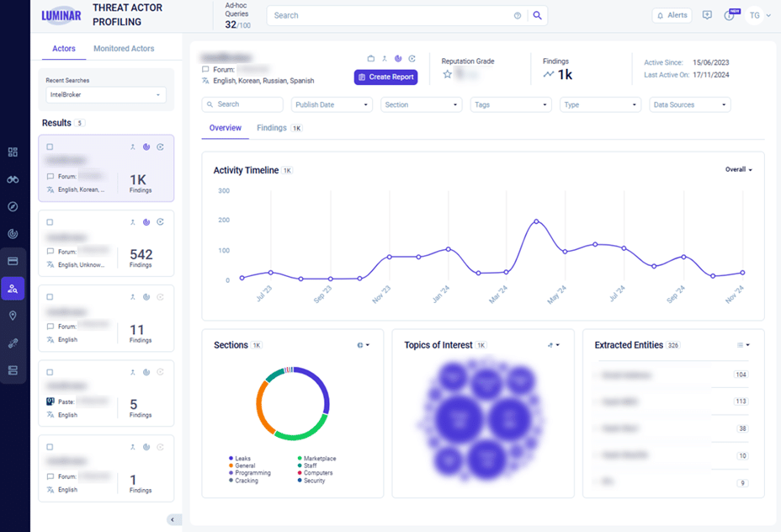This screenshot has height=532, width=781.
Task: Open the dashboard grid icon in sidebar
Action: tap(13, 152)
